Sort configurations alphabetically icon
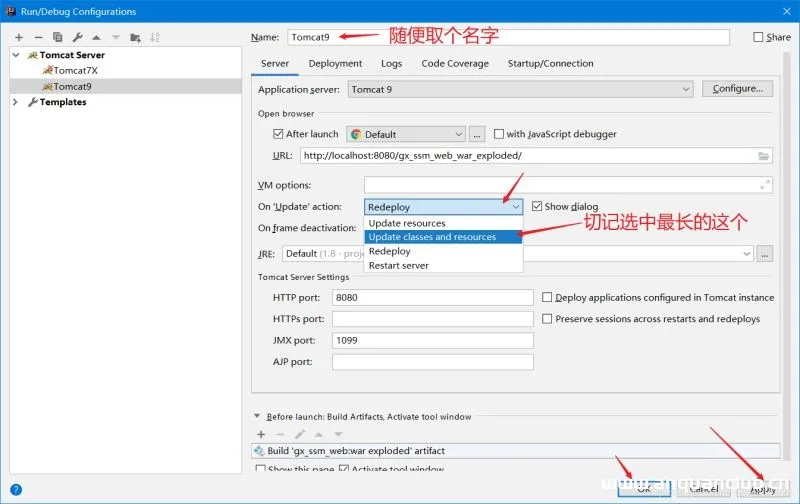 (x=155, y=37)
